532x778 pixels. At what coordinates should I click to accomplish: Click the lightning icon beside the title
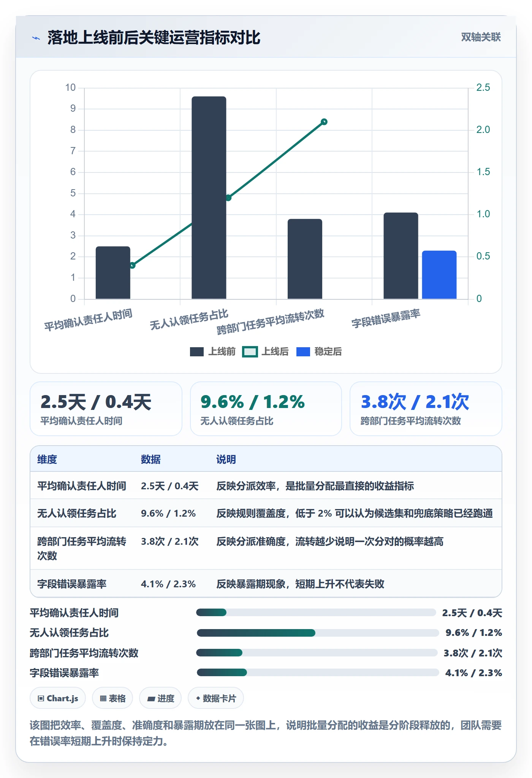coord(36,38)
